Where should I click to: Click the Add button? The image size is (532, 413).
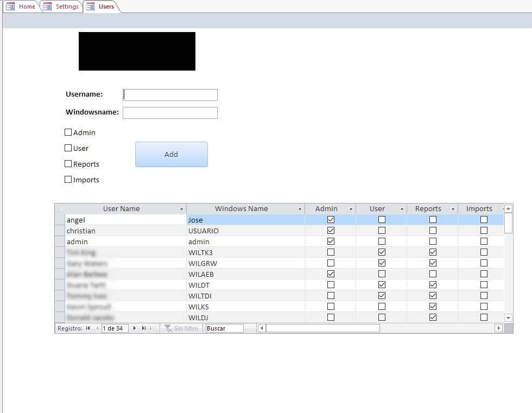click(172, 154)
